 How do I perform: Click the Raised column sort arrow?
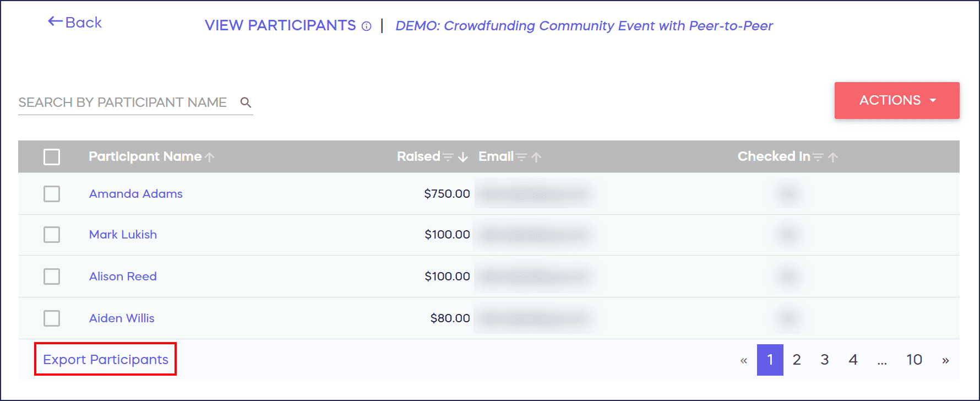(x=463, y=158)
